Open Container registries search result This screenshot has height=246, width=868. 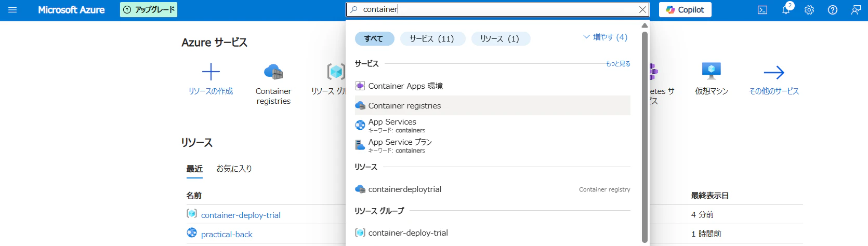point(492,106)
